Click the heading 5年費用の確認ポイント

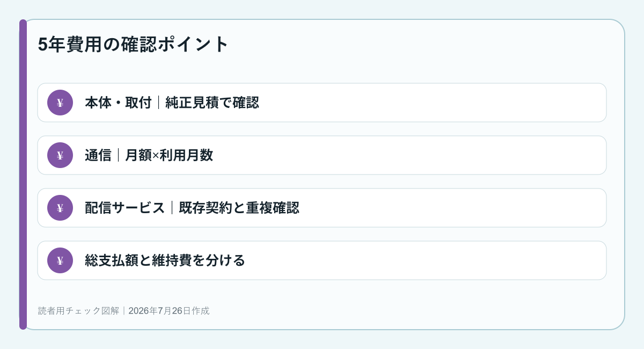(134, 44)
